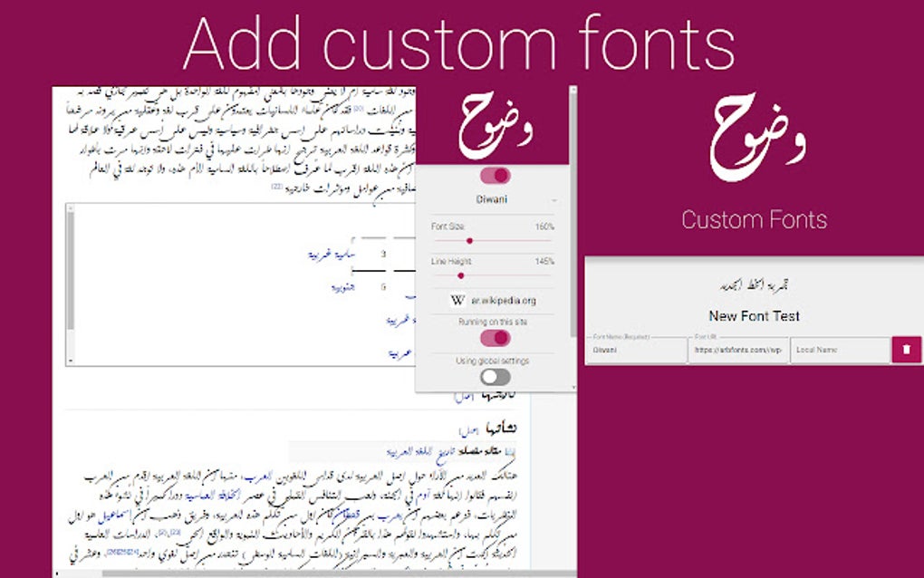This screenshot has height=578, width=924.
Task: Click the Wudooh logo in popup header
Action: (495, 126)
